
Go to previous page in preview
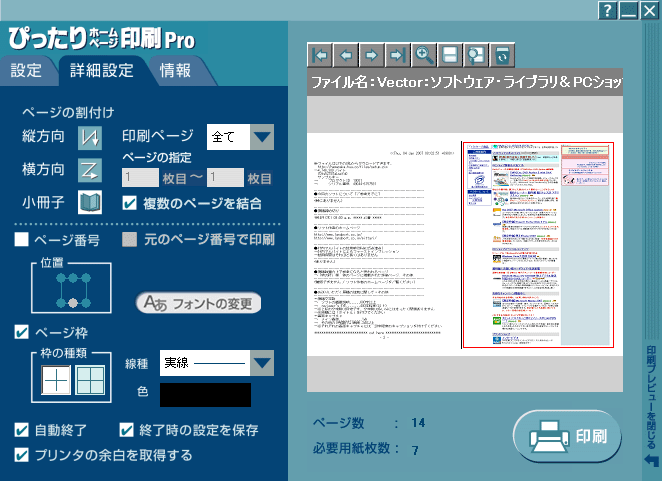click(346, 55)
